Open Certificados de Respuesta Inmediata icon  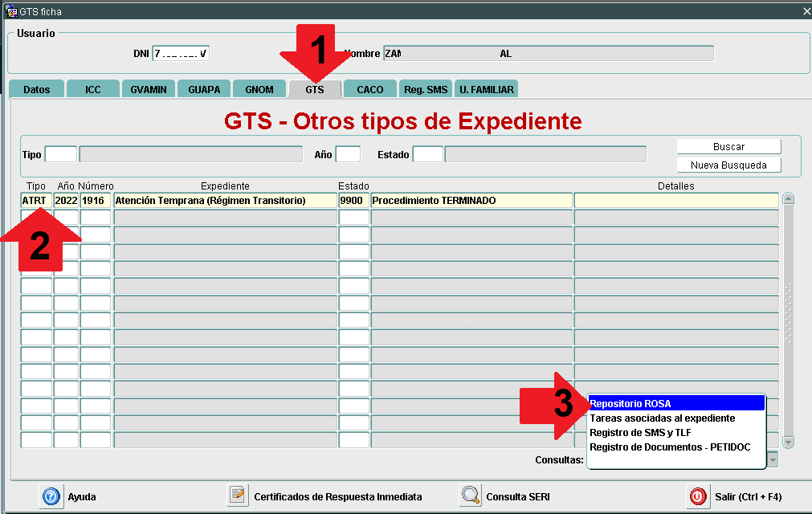pyautogui.click(x=238, y=496)
